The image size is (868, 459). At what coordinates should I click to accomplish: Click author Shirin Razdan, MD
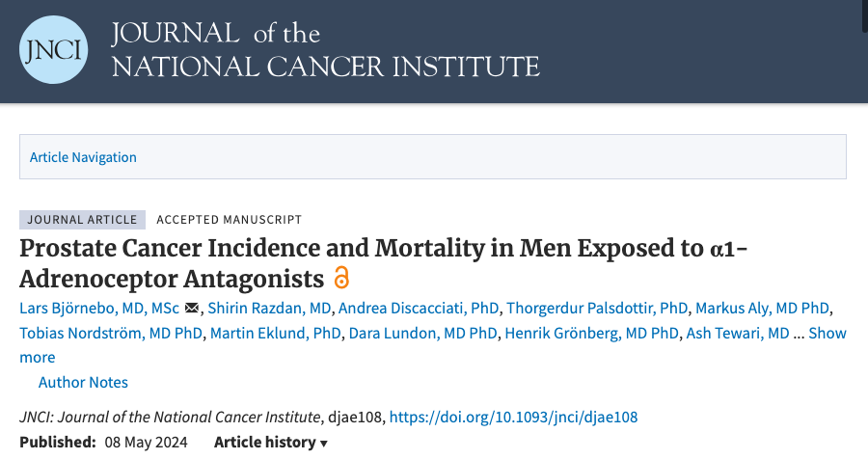pyautogui.click(x=270, y=308)
